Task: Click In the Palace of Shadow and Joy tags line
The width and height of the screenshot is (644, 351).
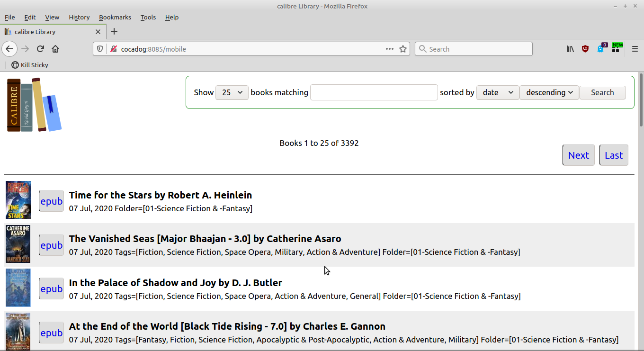Action: pyautogui.click(x=295, y=296)
